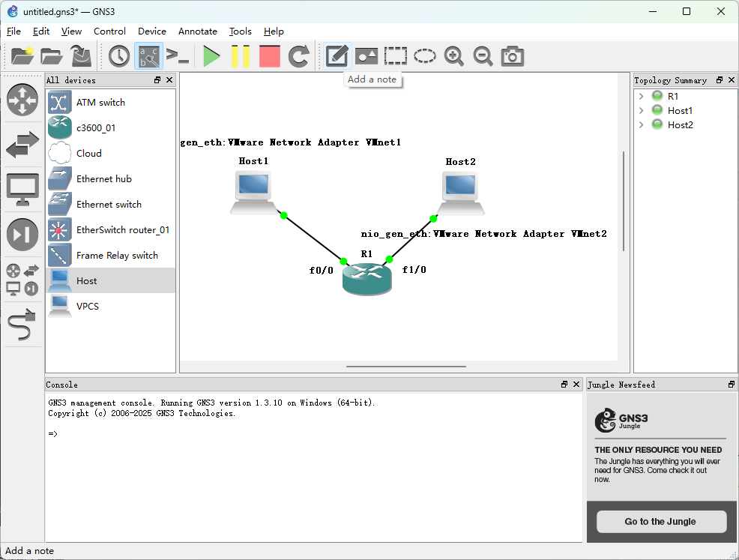
Task: Take a screenshot with camera icon
Action: coord(513,56)
